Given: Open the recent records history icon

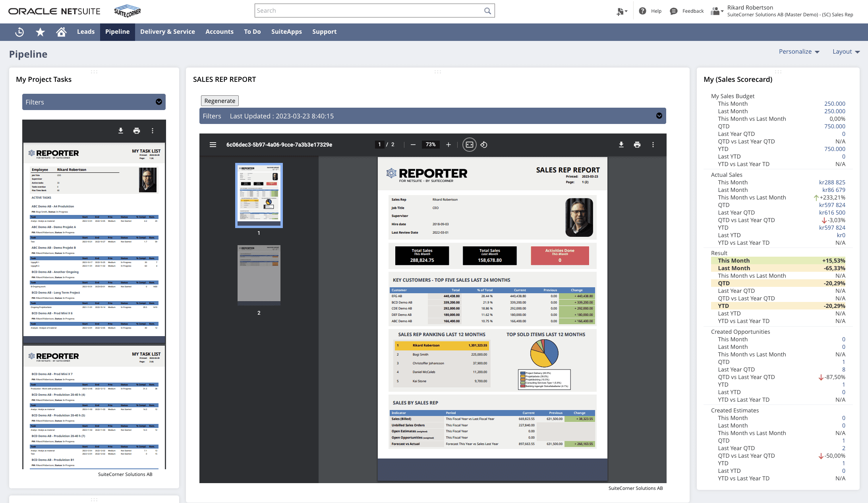Looking at the screenshot, I should pos(19,32).
